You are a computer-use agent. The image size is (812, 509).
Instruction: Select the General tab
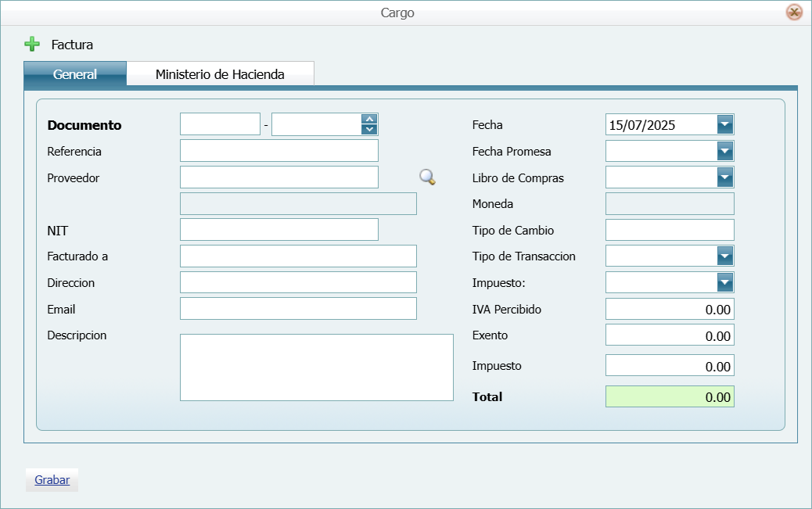click(74, 74)
